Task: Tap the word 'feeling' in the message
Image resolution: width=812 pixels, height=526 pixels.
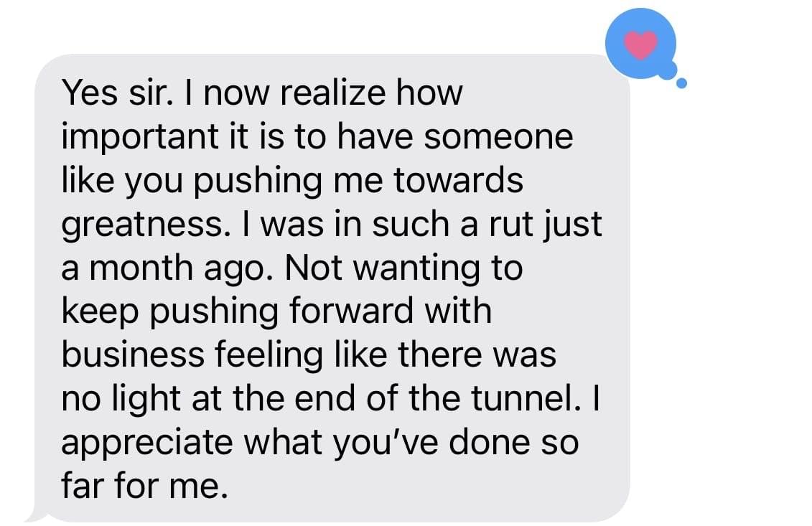Action: pos(269,356)
